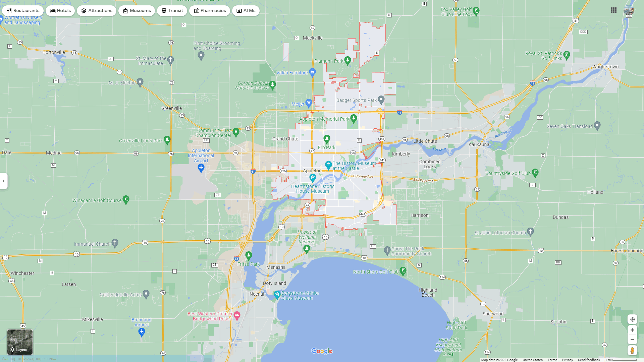Toggle the Hotels filter off
This screenshot has width=644, height=362.
[60, 10]
